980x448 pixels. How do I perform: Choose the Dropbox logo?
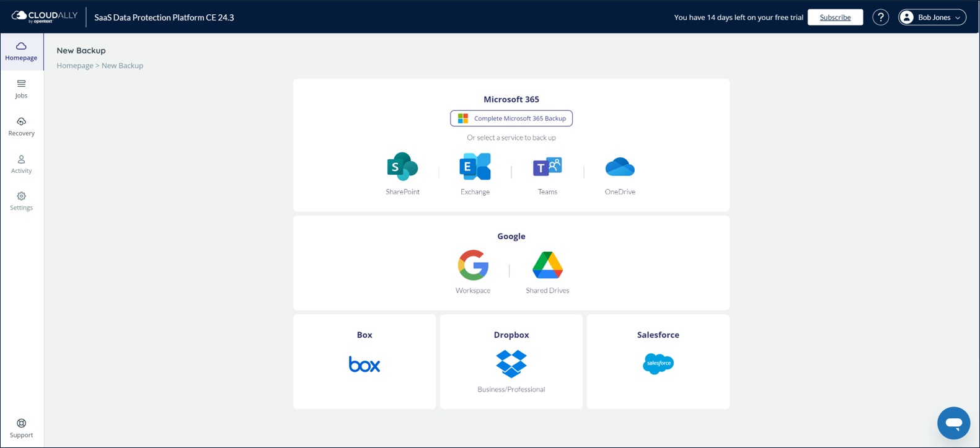click(x=511, y=364)
